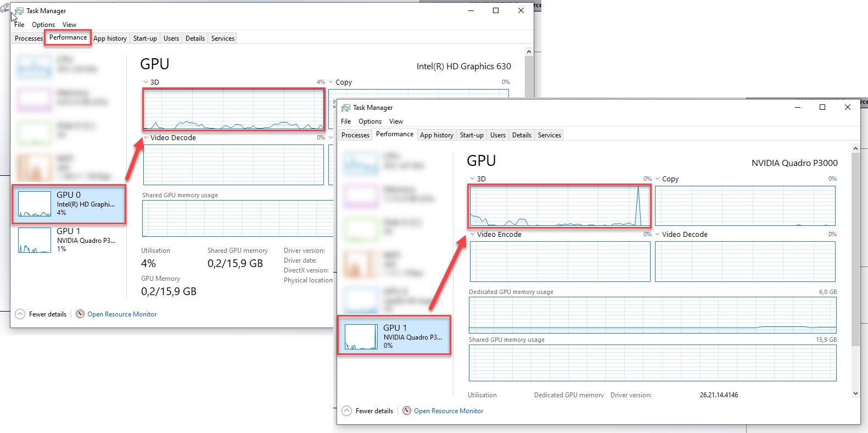Screen dimensions: 868x433
Task: Click 0,2/15,9 GB shared GPU memory value
Action: [x=235, y=264]
